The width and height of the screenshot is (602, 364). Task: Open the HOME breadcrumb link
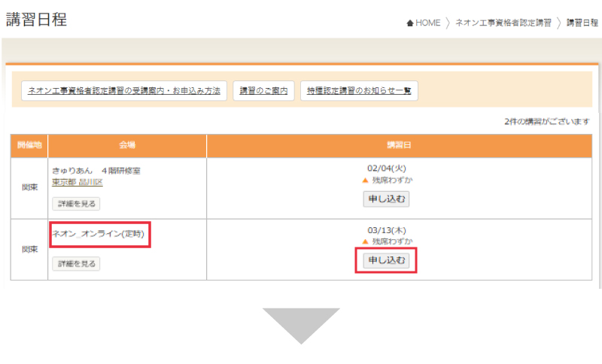click(427, 23)
